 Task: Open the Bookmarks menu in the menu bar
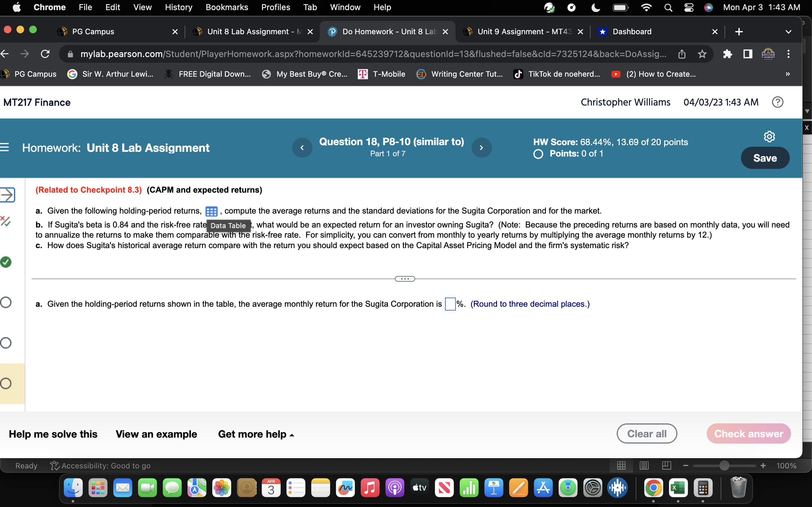(227, 7)
